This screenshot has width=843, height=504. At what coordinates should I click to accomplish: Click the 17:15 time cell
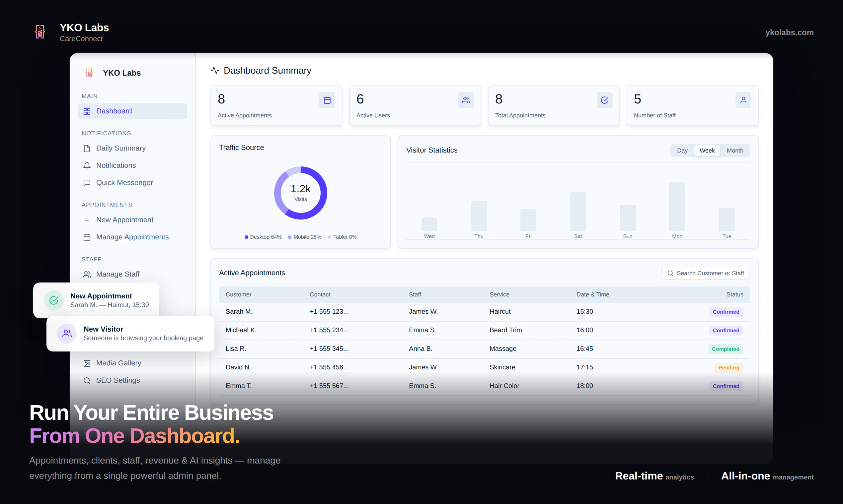click(584, 367)
